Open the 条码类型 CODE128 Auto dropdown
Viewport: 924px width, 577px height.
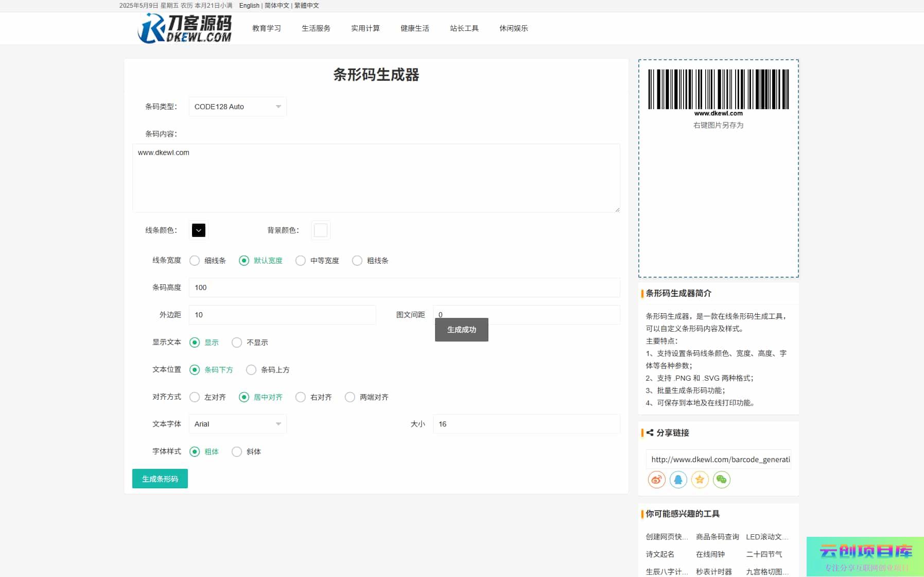coord(237,107)
